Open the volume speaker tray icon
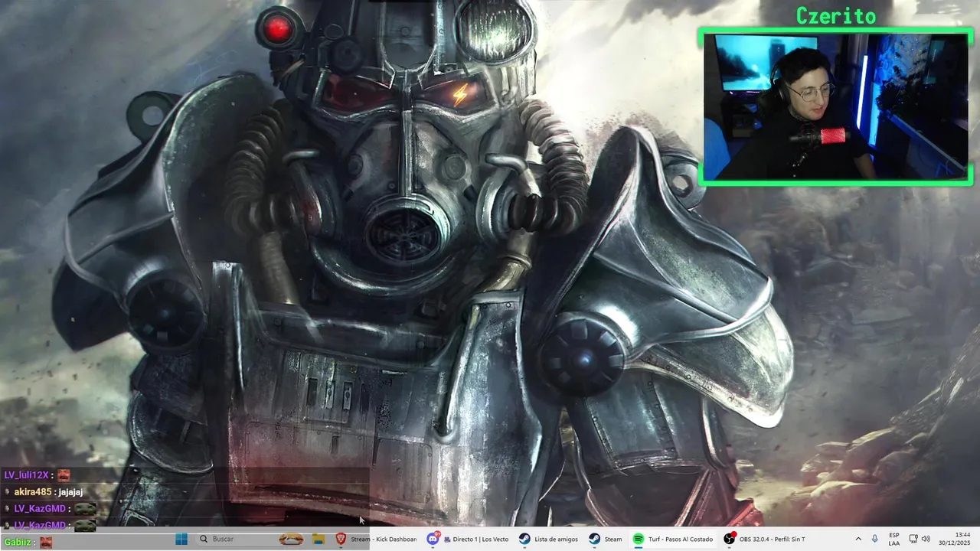The width and height of the screenshot is (980, 551). tap(926, 539)
